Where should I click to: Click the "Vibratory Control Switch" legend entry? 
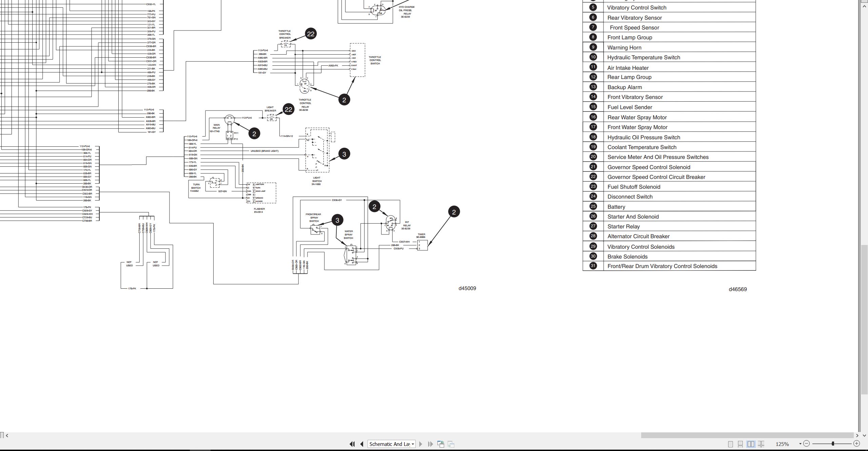click(x=637, y=7)
